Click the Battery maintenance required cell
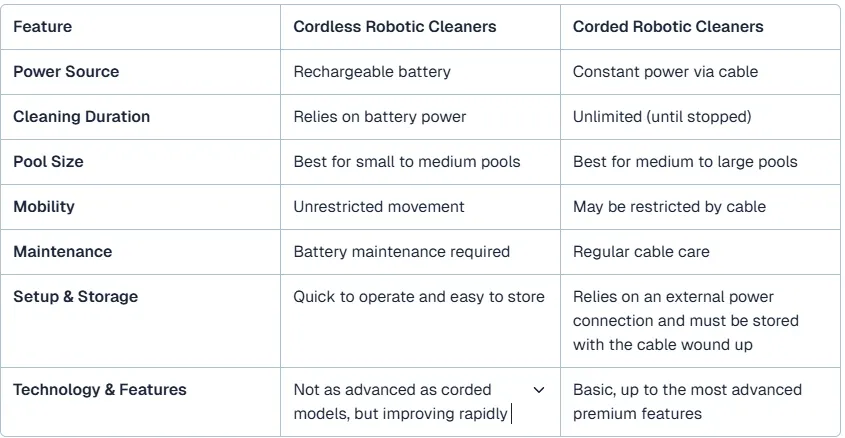Screen dimensions: 845x438 pyautogui.click(x=420, y=252)
